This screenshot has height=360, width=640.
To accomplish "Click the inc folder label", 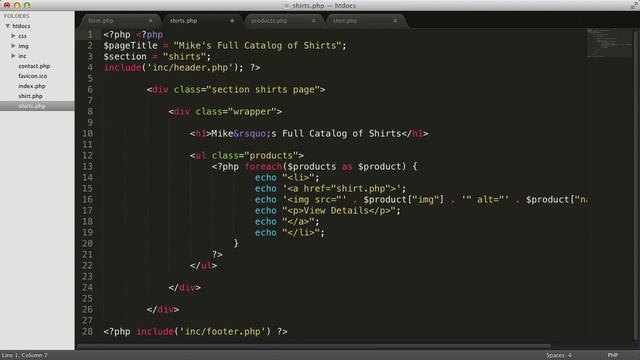I will 22,56.
